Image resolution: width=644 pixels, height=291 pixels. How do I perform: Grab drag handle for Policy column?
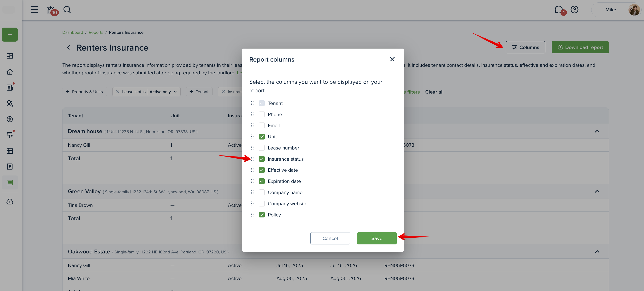252,215
